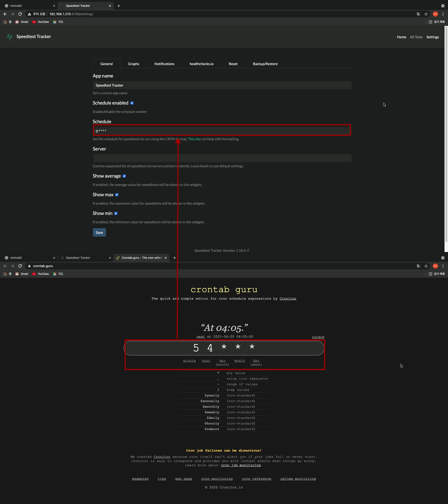Toggle the Show average checkbox
Viewport: 448px width, 504px height.
coord(124,176)
